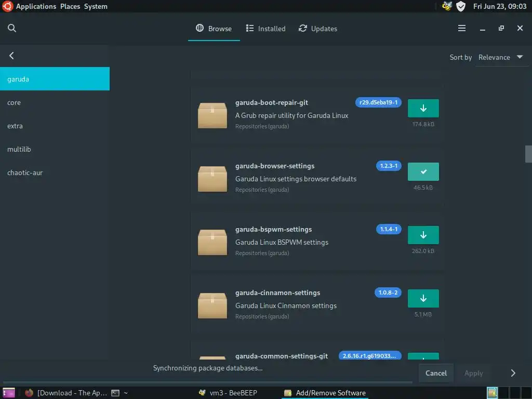Click version badge 1.1.4-1

click(389, 229)
